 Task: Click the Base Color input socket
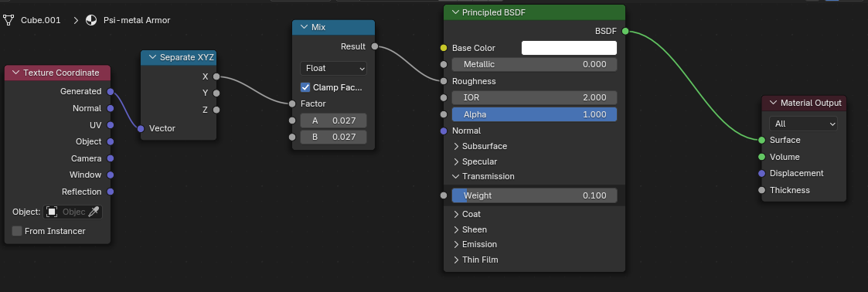(444, 48)
